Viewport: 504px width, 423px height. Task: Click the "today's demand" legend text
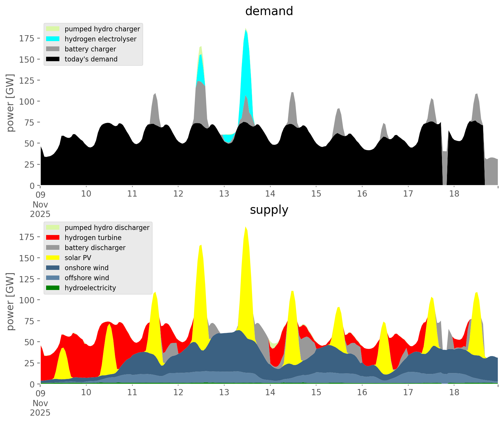[x=91, y=59]
